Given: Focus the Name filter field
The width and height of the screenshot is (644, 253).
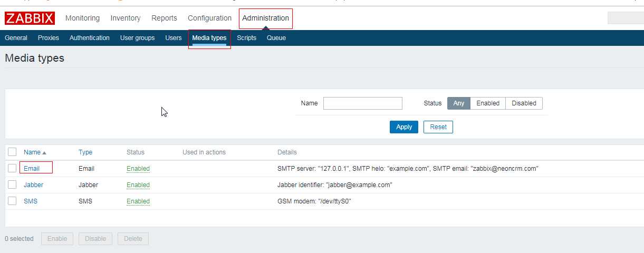Looking at the screenshot, I should (363, 103).
